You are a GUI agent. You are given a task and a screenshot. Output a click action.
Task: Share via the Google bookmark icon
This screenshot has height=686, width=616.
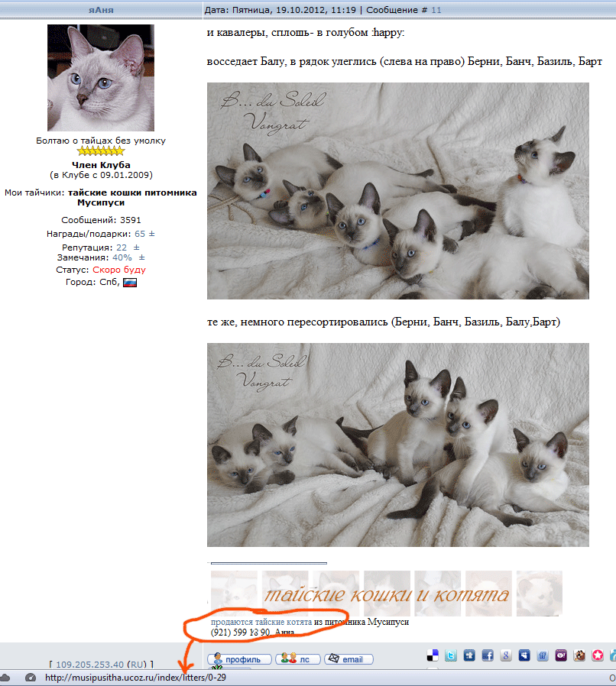tap(506, 655)
